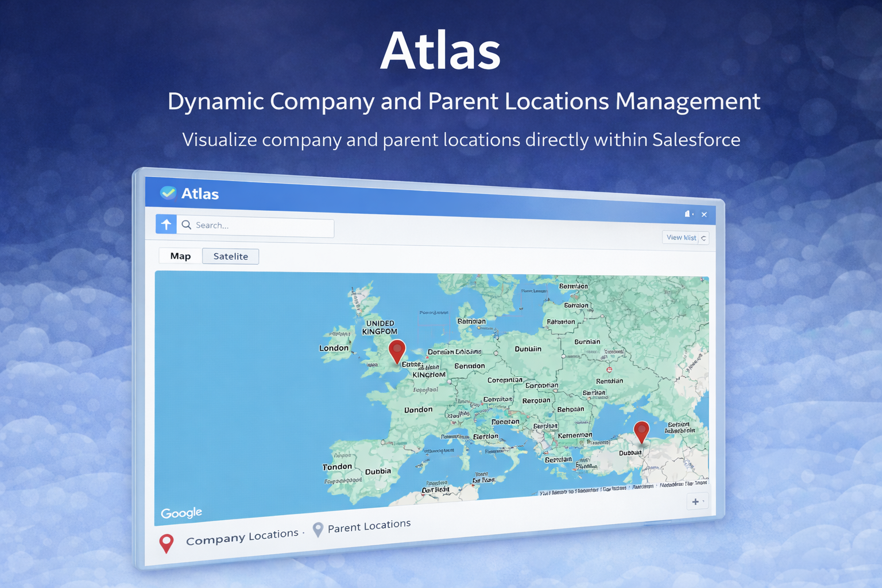
Task: Close the Atlas panel with the X
Action: click(704, 215)
